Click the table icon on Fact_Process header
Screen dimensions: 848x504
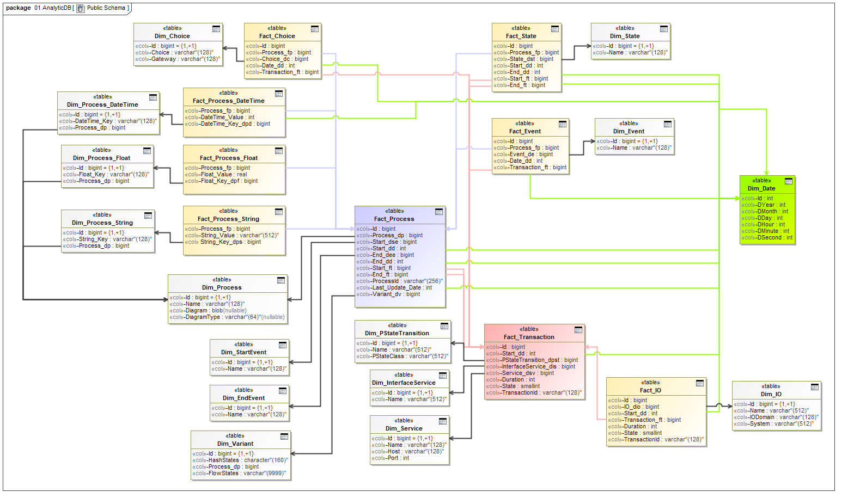(x=438, y=212)
